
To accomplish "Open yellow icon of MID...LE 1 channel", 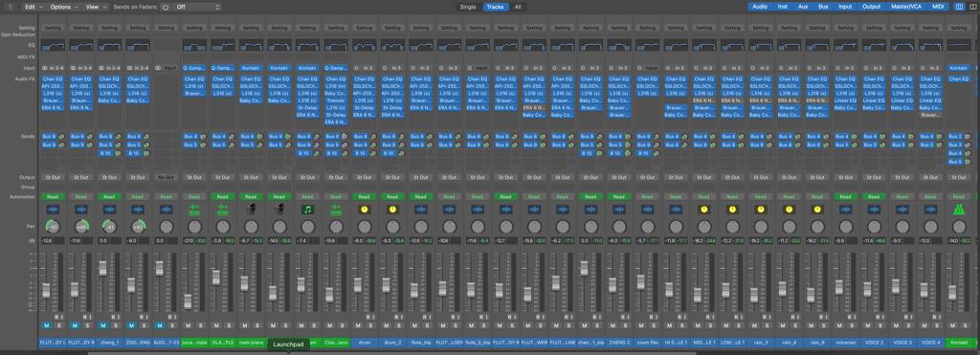I will (x=703, y=210).
